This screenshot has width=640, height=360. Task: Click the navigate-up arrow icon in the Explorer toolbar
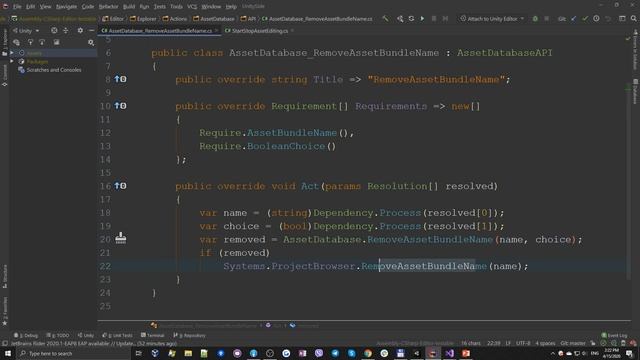tap(30, 42)
